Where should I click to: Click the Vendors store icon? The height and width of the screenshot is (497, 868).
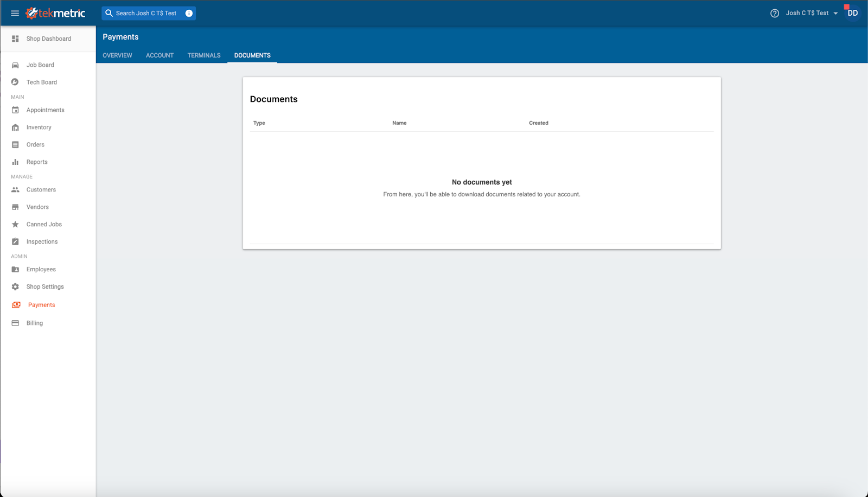click(15, 207)
